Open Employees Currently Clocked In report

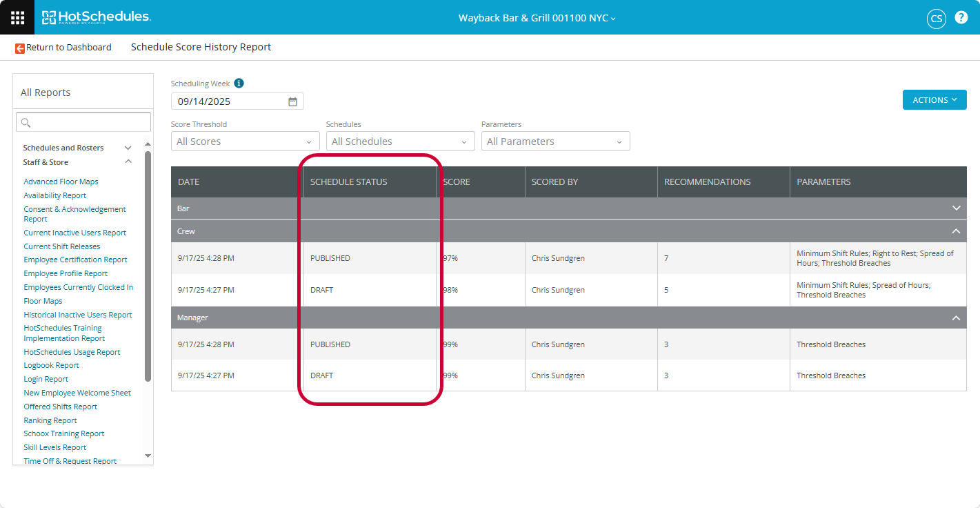click(x=79, y=287)
